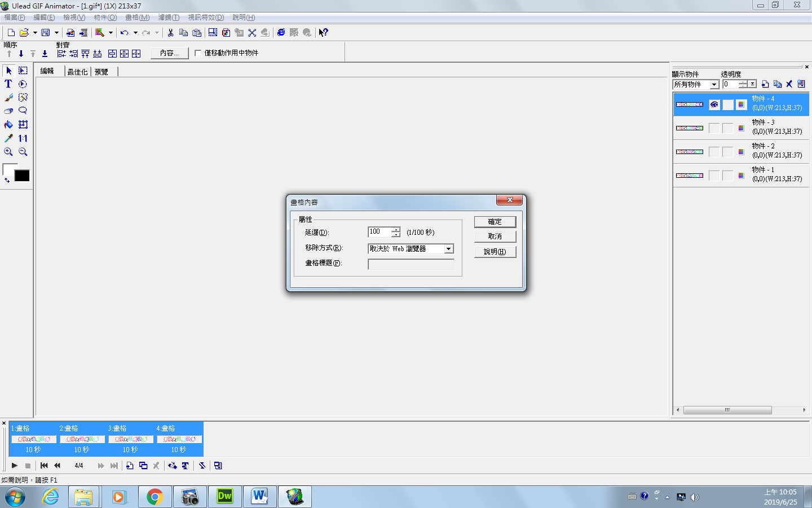This screenshot has height=508, width=812.
Task: Toggle the 僅移動作用中物件 checkbox
Action: (x=198, y=53)
